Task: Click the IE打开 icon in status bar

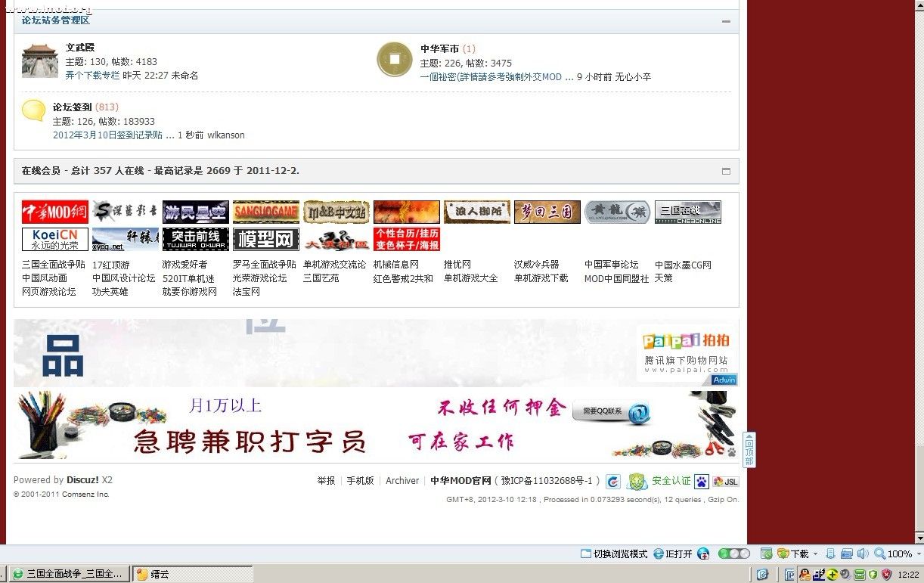Action: point(672,554)
